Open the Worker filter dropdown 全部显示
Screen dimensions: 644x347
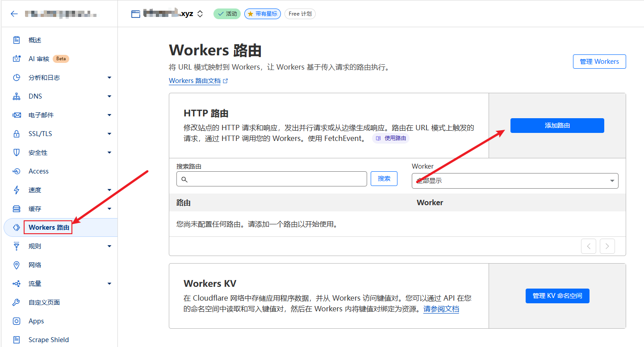pyautogui.click(x=514, y=181)
